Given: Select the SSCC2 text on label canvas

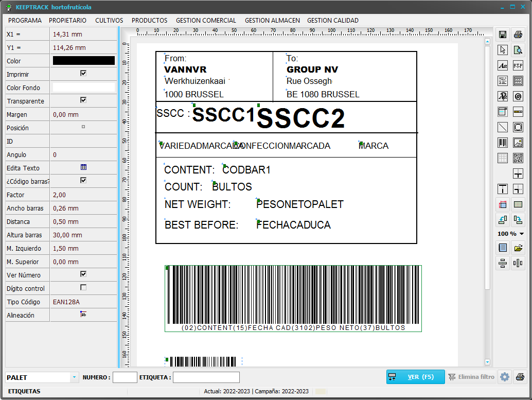Looking at the screenshot, I should (x=301, y=118).
